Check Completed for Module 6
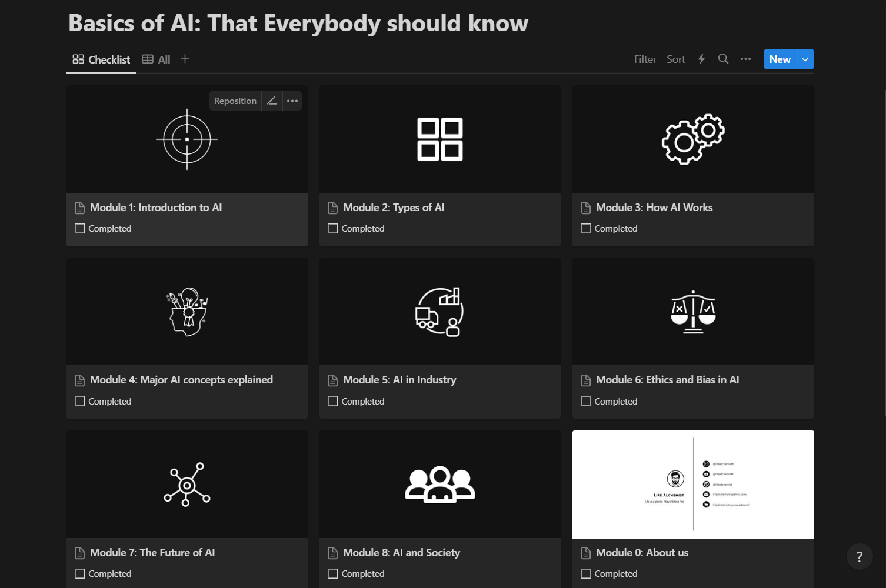 [585, 401]
